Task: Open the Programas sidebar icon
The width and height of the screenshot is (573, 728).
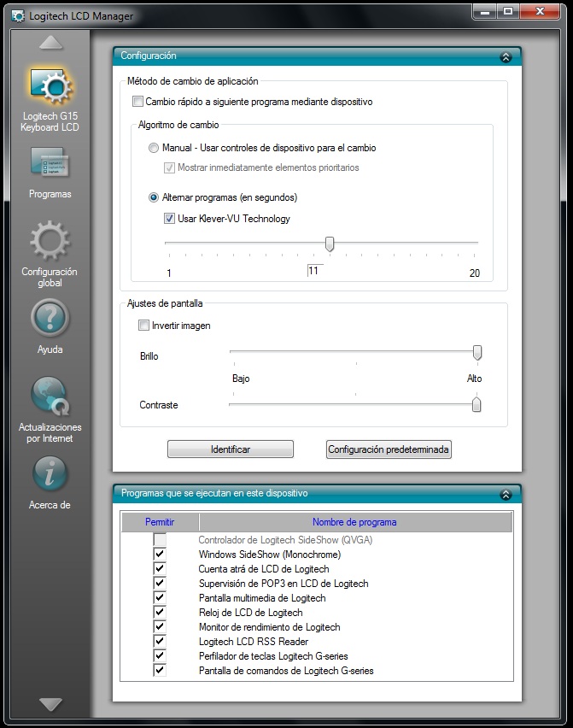Action: (50, 164)
